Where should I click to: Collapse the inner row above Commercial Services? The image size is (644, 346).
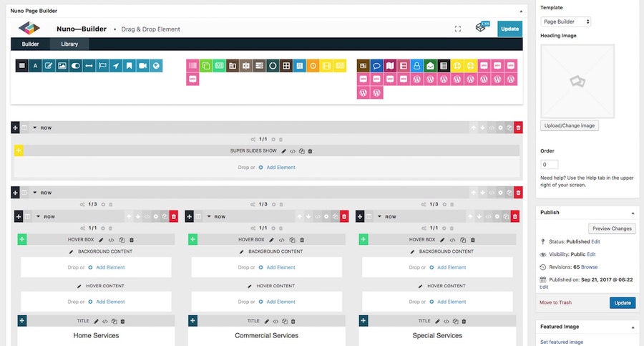[209, 216]
